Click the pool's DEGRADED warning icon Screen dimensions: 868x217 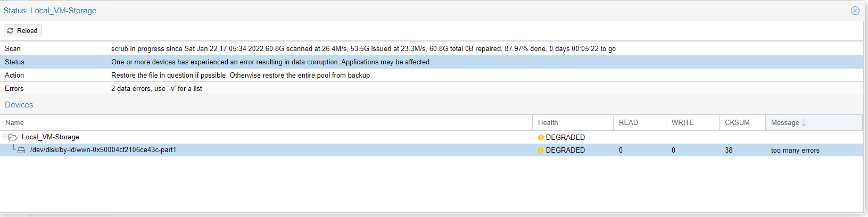(541, 137)
